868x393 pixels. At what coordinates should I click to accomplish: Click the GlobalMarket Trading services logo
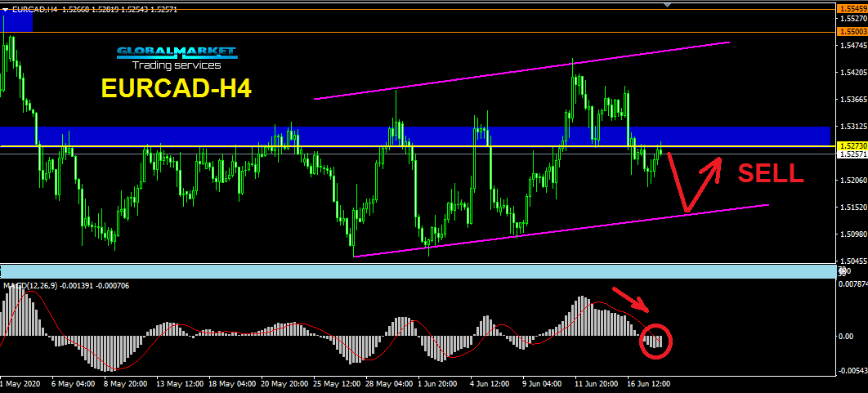[176, 57]
